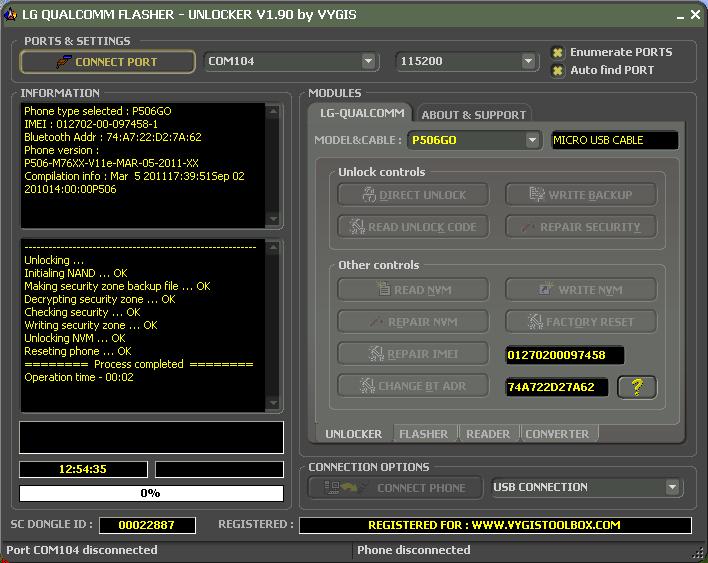Click 'Process completed' log line
This screenshot has width=708, height=563.
[139, 364]
